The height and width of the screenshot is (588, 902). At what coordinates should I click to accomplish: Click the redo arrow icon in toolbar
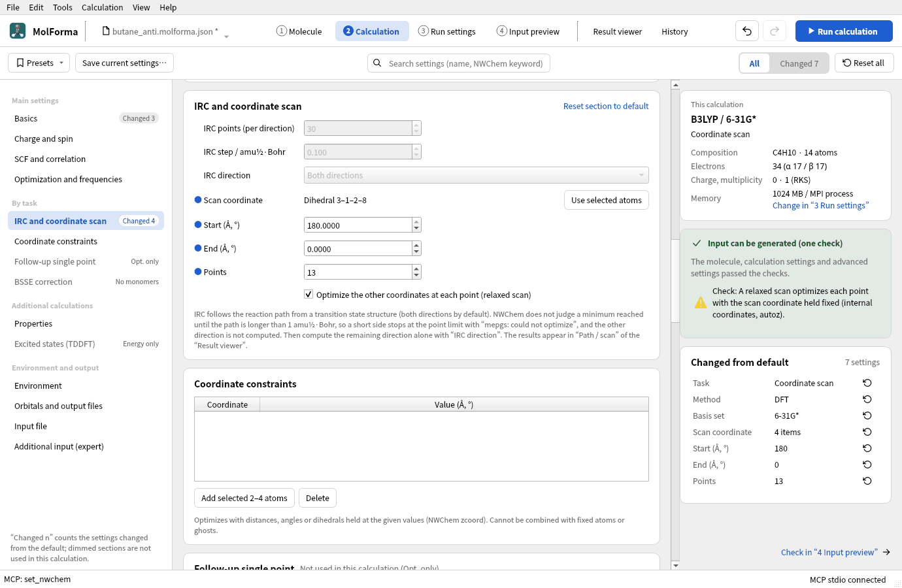775,31
